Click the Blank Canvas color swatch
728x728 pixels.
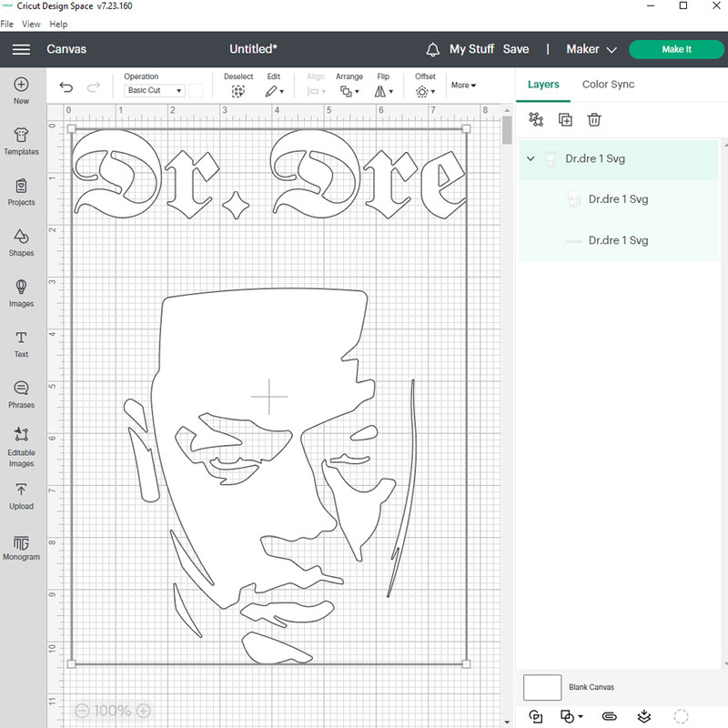542,687
